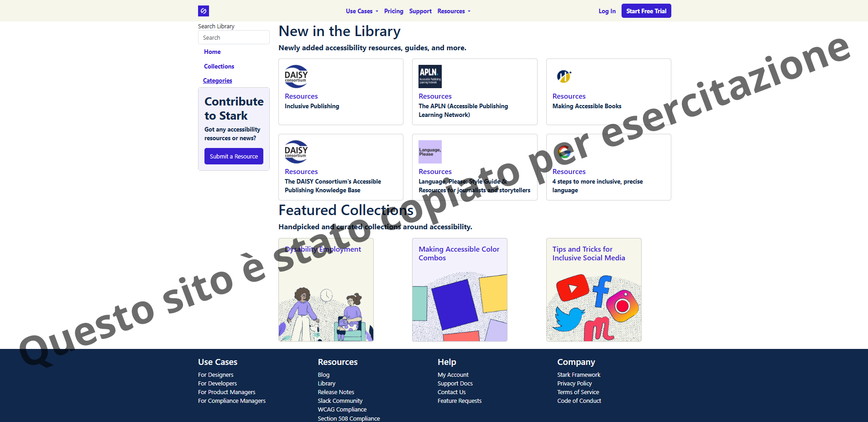
Task: Click the Submit a Resource button
Action: tap(234, 156)
